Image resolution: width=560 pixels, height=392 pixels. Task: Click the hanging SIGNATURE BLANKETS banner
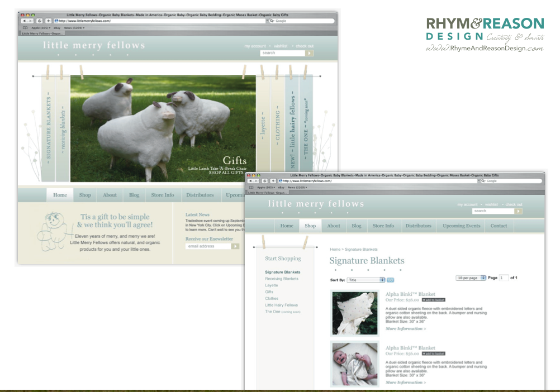tap(48, 128)
